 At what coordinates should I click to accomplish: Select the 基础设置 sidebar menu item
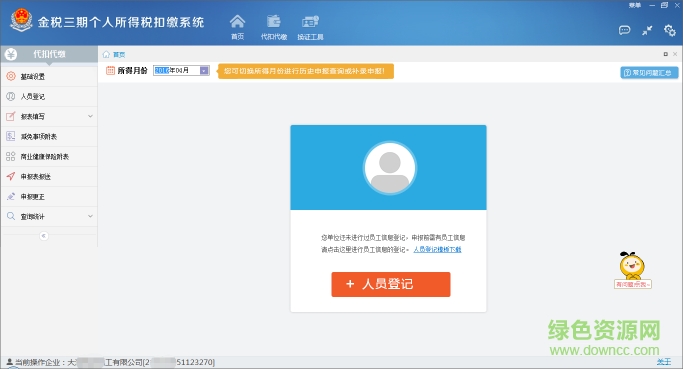coord(49,76)
